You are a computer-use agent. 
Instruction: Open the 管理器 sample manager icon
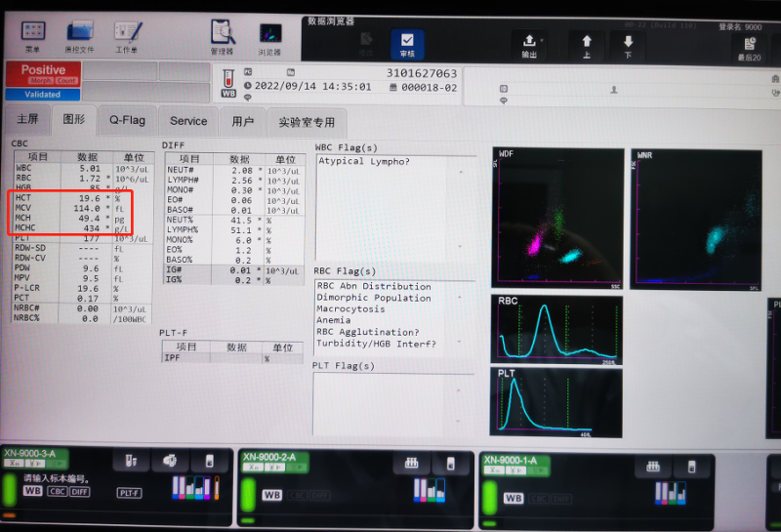[222, 36]
